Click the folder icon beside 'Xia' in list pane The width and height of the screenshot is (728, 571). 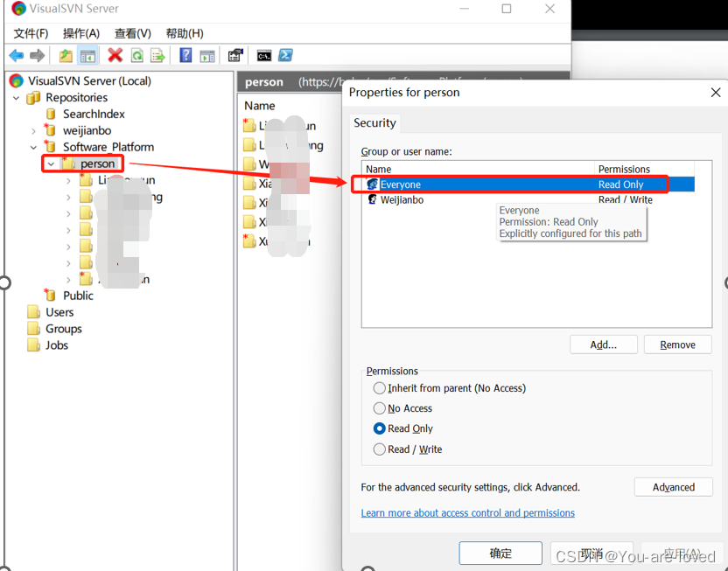(249, 184)
